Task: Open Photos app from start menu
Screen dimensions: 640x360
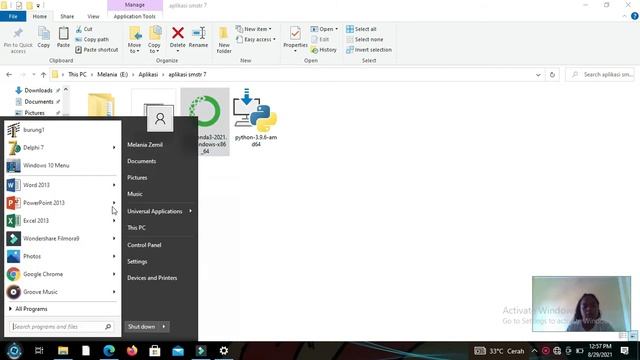Action: click(x=62, y=256)
